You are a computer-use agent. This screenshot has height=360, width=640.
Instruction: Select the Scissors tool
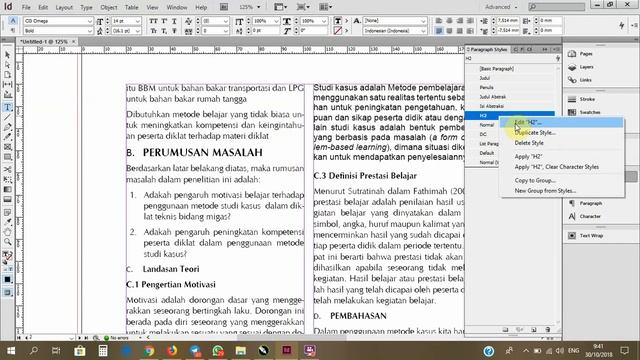(7, 169)
